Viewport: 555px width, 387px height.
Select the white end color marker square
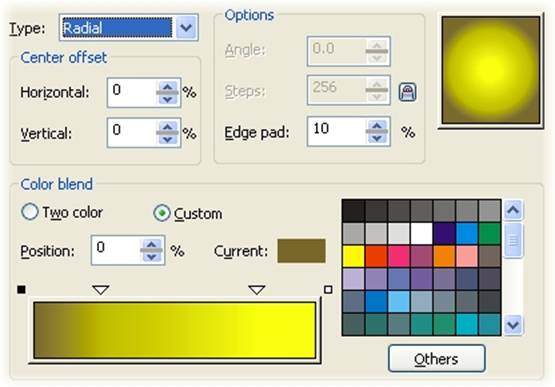pos(328,290)
